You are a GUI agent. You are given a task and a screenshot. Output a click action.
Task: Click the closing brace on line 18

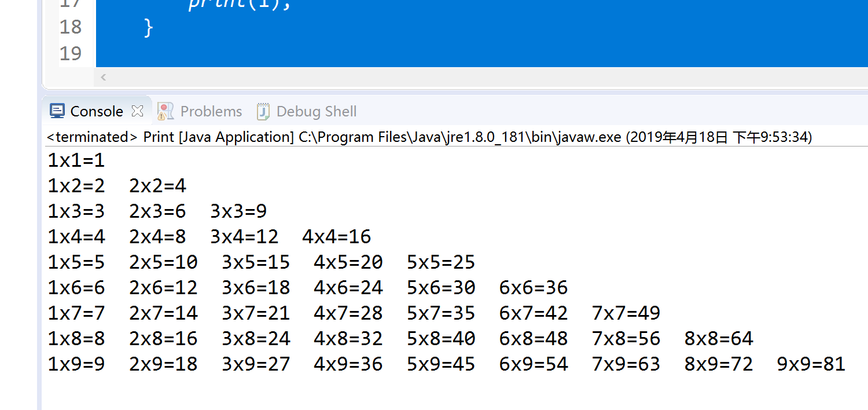click(x=148, y=27)
